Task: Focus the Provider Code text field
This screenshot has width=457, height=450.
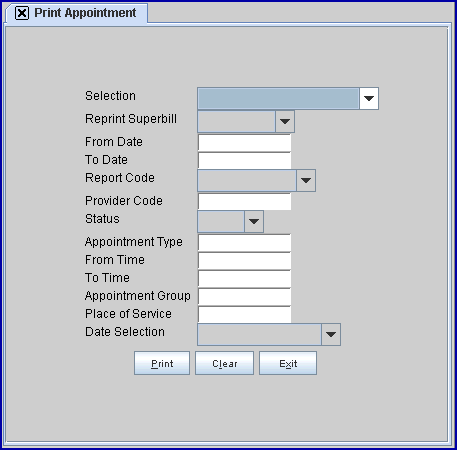Action: coord(244,202)
